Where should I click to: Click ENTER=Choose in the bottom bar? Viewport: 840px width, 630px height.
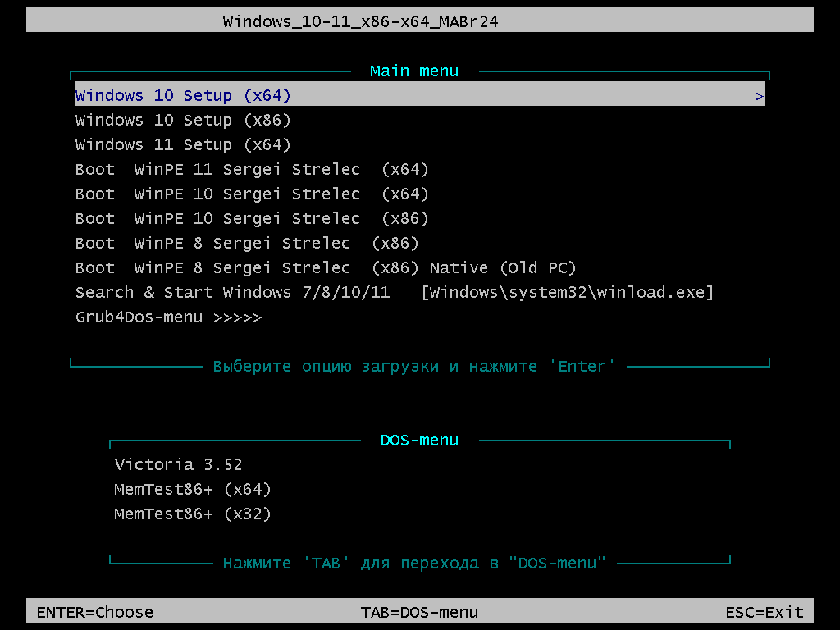(94, 612)
